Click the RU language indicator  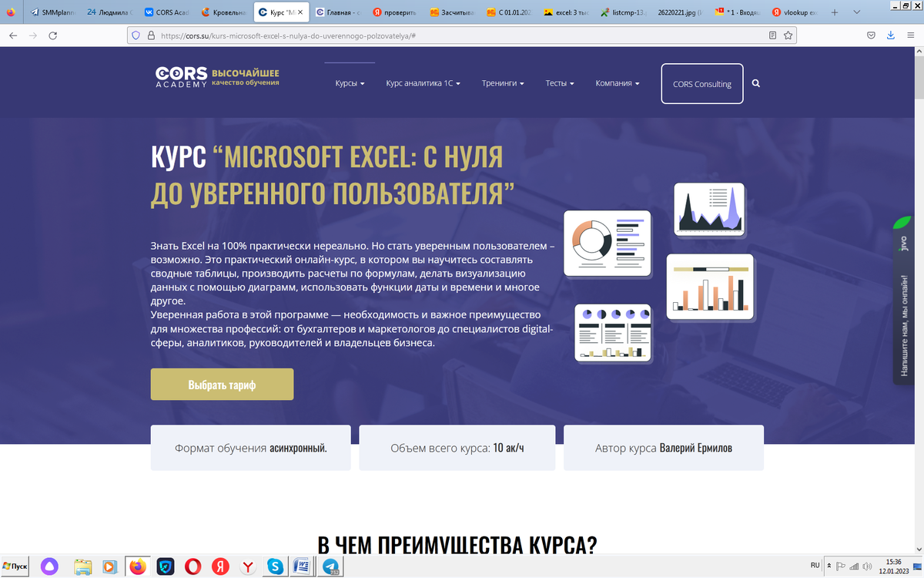(x=815, y=566)
